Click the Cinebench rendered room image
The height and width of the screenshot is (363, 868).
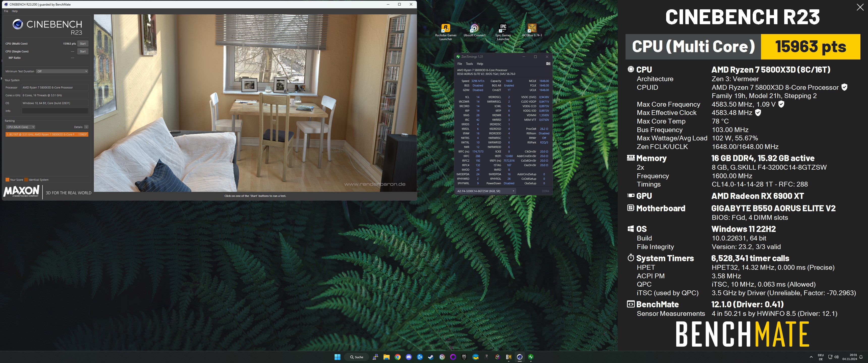coord(255,103)
